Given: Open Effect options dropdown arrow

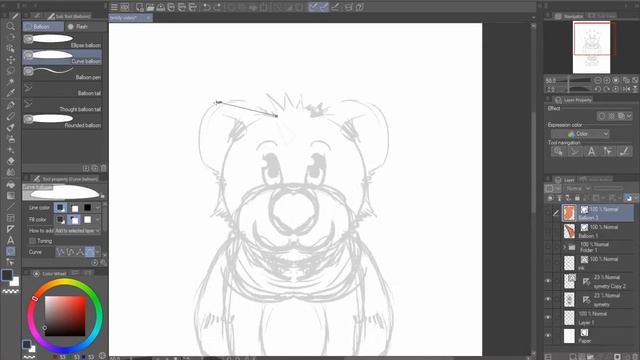Looking at the screenshot, I should (629, 116).
